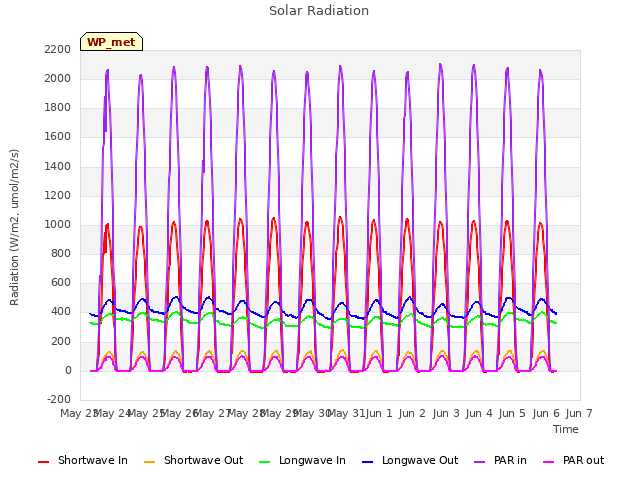
Task: Click the Longwave Out peak on Jun 2
Action: click(x=410, y=297)
